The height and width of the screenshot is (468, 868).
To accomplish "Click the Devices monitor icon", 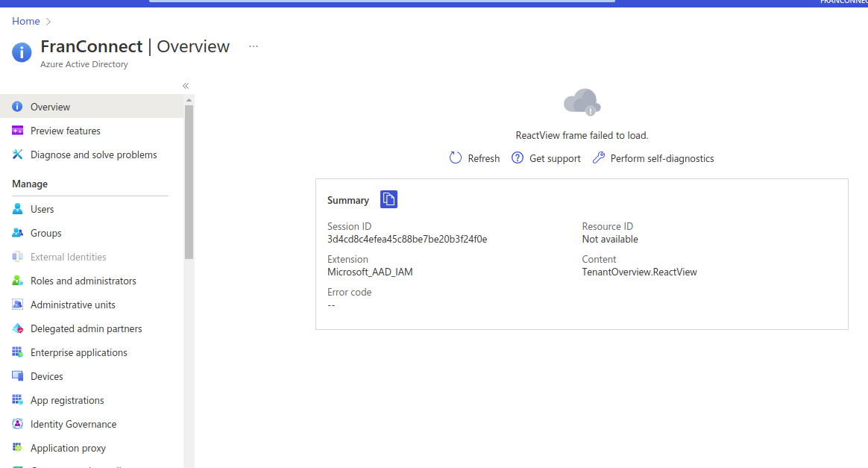I will [x=17, y=375].
